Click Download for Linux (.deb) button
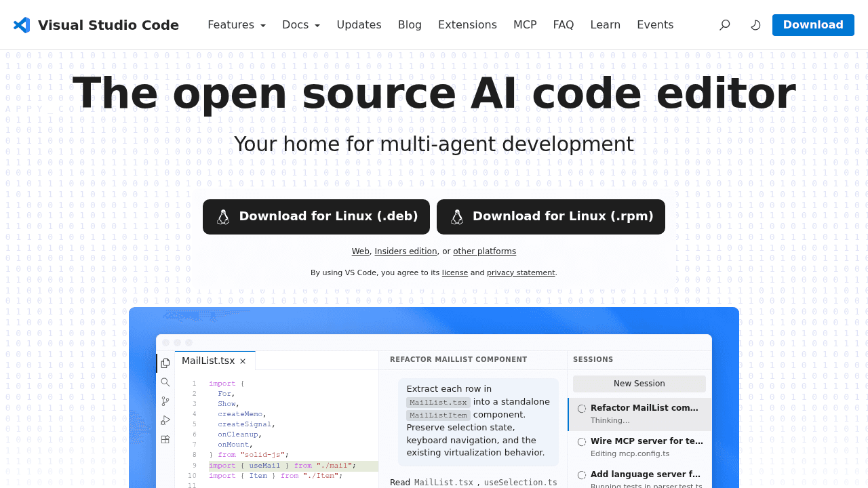The width and height of the screenshot is (868, 488). click(x=316, y=217)
